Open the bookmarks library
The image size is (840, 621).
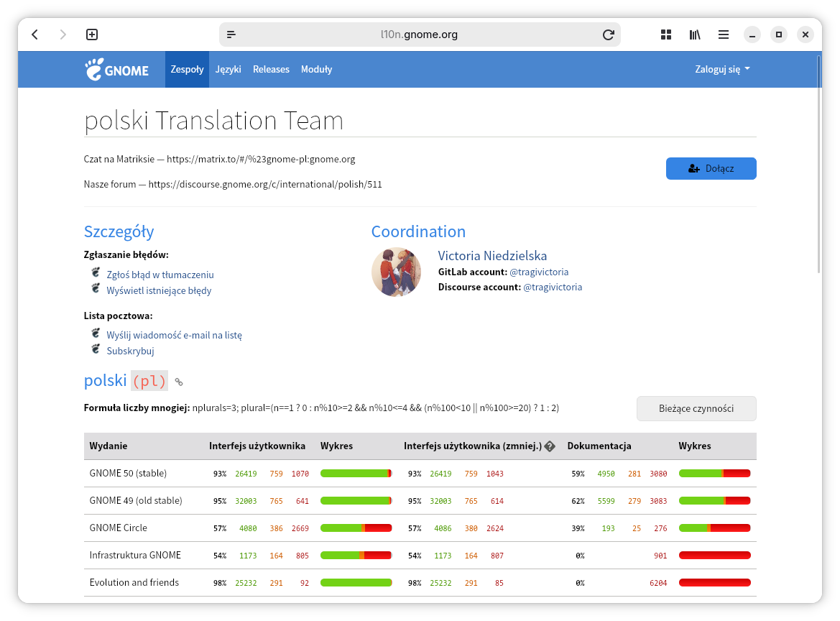pos(694,34)
